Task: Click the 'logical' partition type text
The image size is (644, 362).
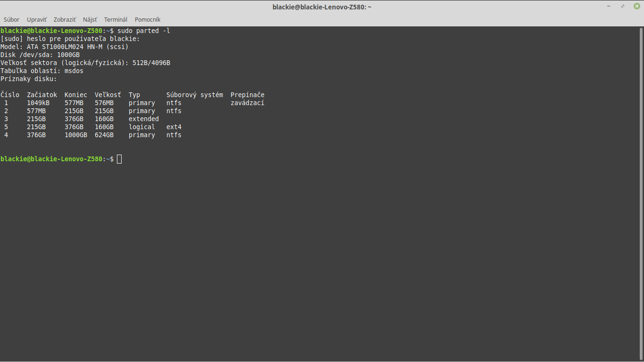Action: pos(141,127)
